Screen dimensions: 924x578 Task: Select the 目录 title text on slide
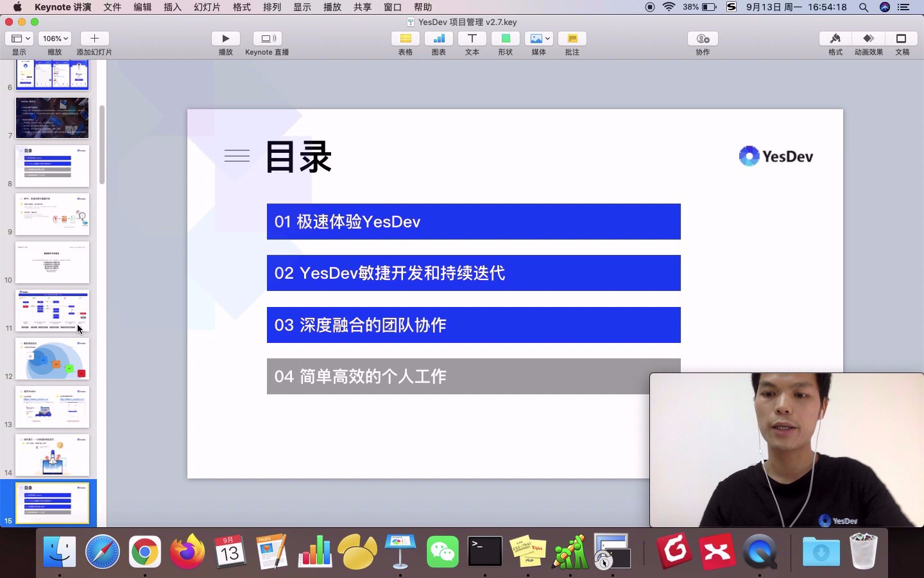pos(298,157)
